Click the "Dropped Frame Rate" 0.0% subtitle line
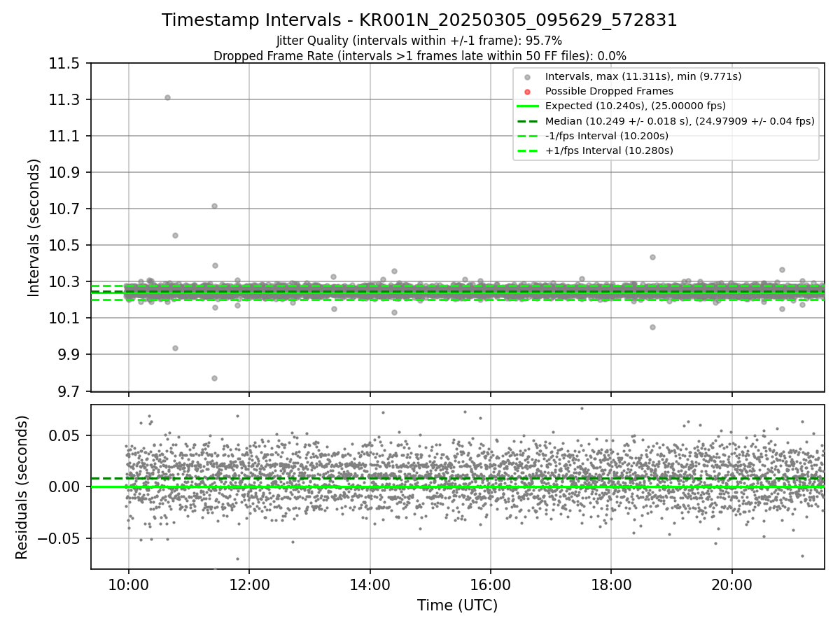The height and width of the screenshot is (630, 840). point(419,55)
